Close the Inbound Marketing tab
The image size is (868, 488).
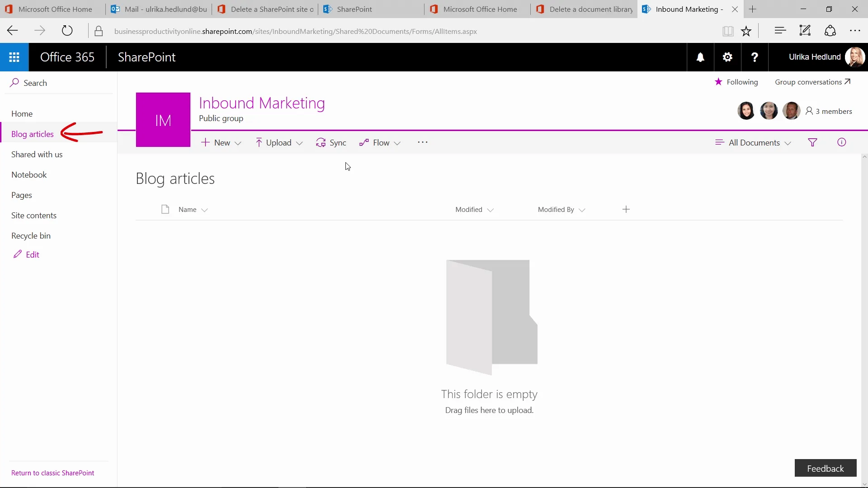[x=735, y=9]
